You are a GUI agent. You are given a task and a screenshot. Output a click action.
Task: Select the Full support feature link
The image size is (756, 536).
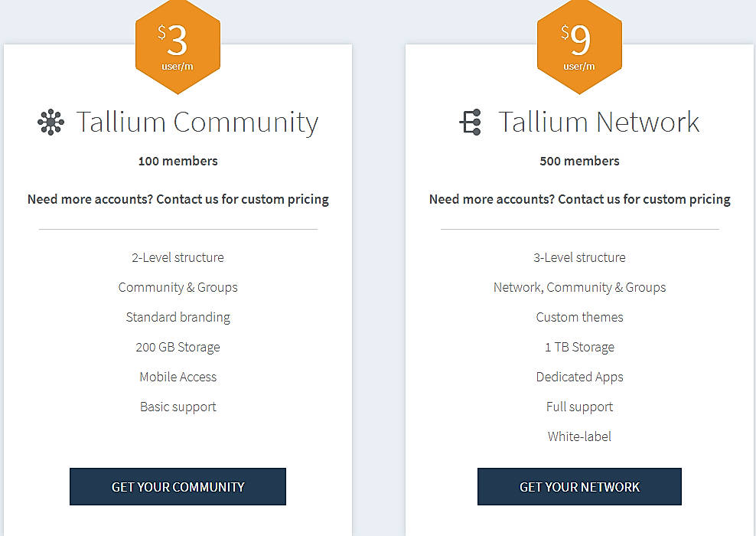579,407
